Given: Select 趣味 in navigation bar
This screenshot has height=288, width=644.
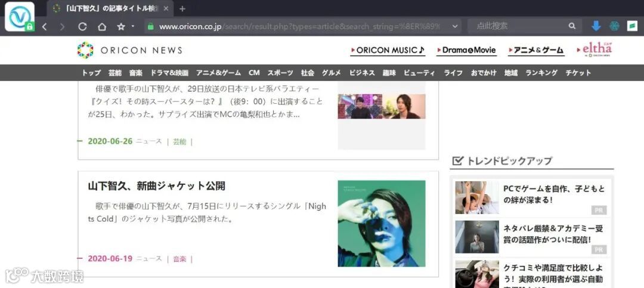Looking at the screenshot, I should pyautogui.click(x=389, y=73).
